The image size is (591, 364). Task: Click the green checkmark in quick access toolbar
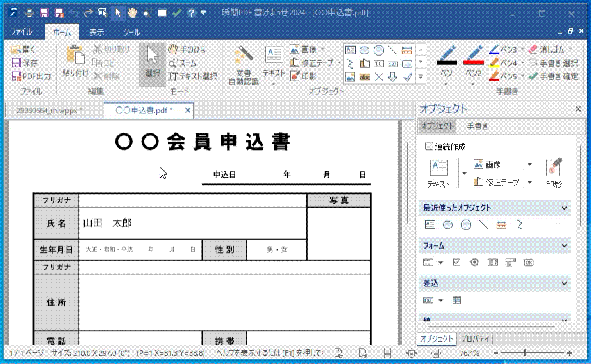(177, 13)
